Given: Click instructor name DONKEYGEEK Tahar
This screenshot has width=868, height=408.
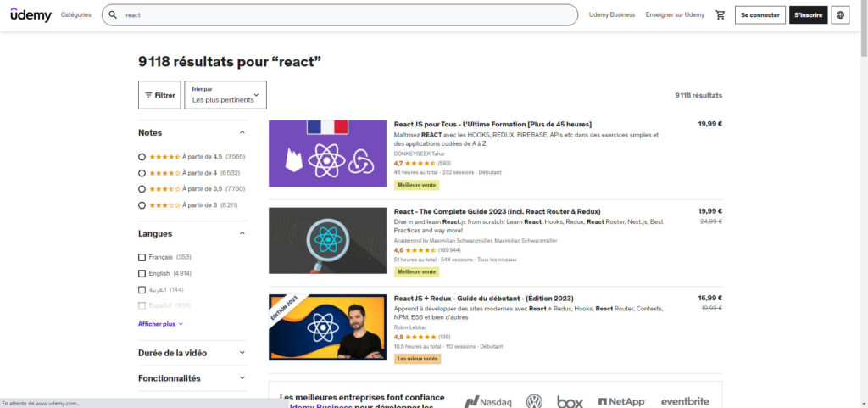Looking at the screenshot, I should pos(419,154).
